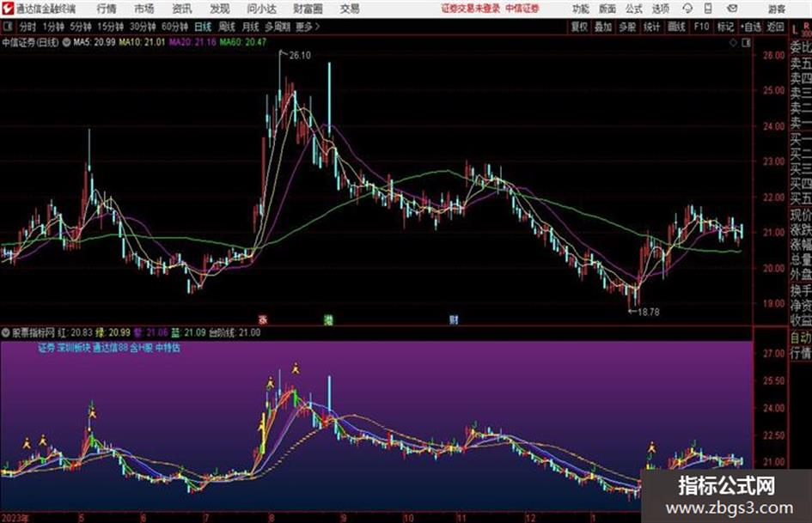Image resolution: width=812 pixels, height=523 pixels.
Task: Click the 复权 toolbar button
Action: tap(579, 27)
